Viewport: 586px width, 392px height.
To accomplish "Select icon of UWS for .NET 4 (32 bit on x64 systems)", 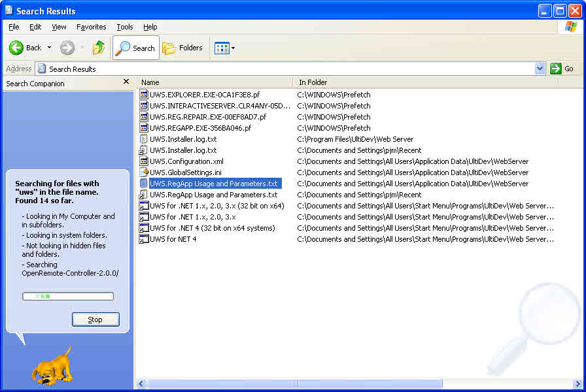I will pos(143,228).
